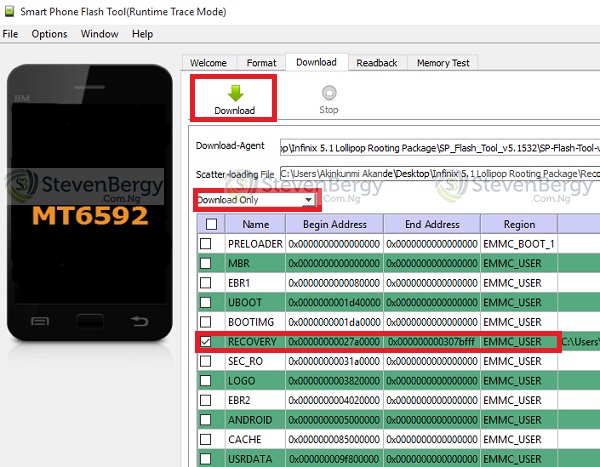Click the phone image back key icon

click(x=139, y=321)
